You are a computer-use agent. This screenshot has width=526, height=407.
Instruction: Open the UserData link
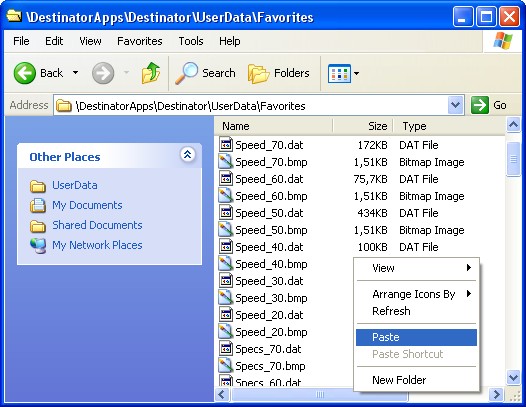click(x=74, y=185)
